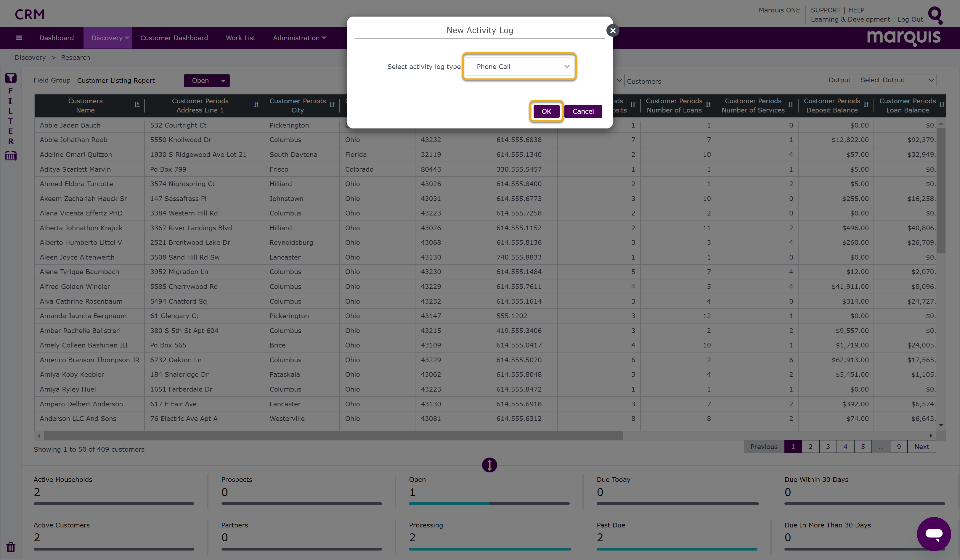Open the Field Group Open button
Image resolution: width=960 pixels, height=560 pixels.
[x=200, y=80]
